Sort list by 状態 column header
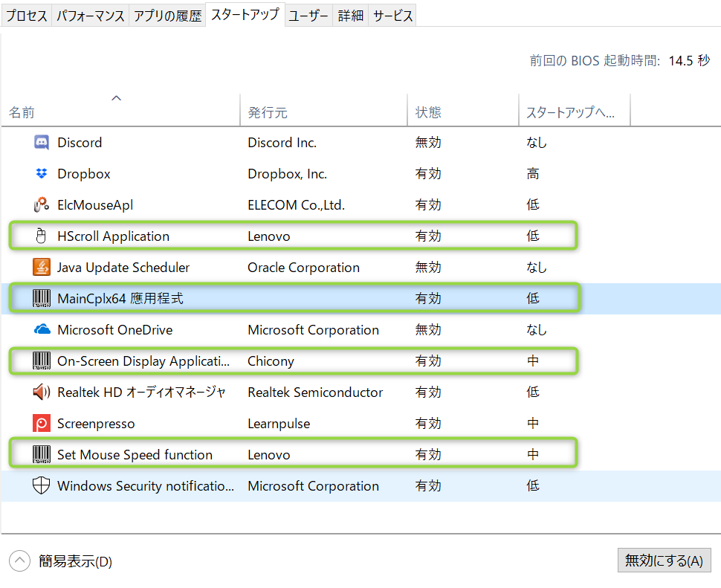The width and height of the screenshot is (721, 588). [x=428, y=113]
